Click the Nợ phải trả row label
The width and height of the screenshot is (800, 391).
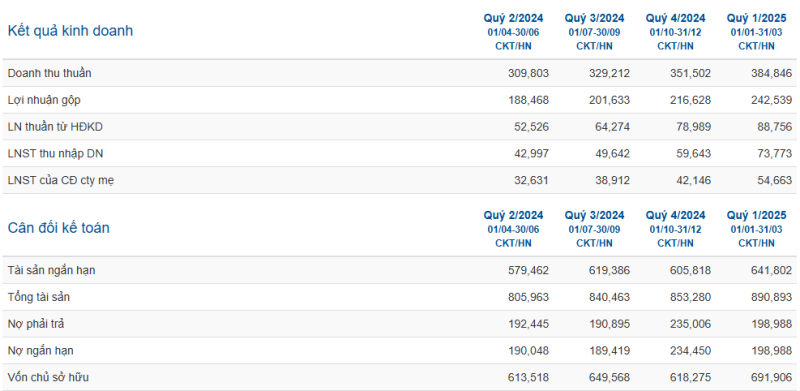[36, 324]
